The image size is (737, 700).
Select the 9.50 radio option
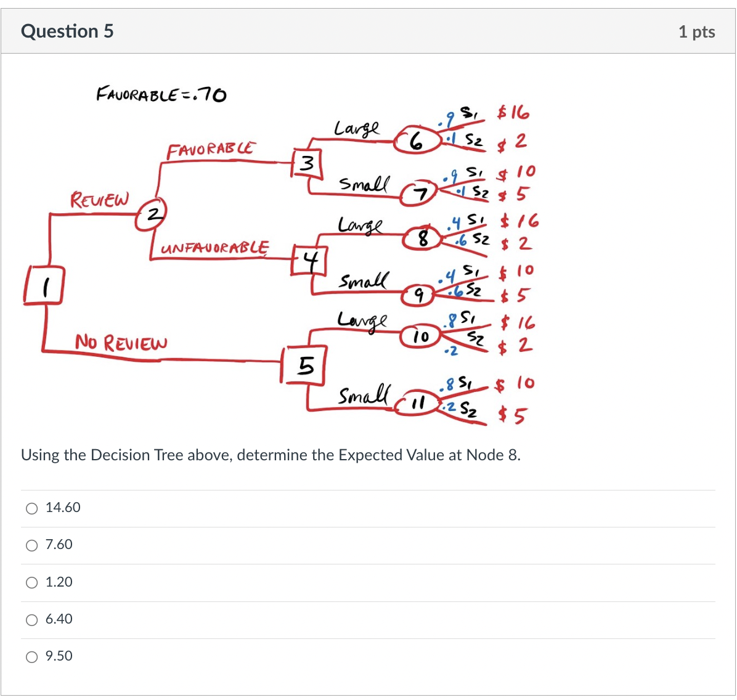(31, 656)
